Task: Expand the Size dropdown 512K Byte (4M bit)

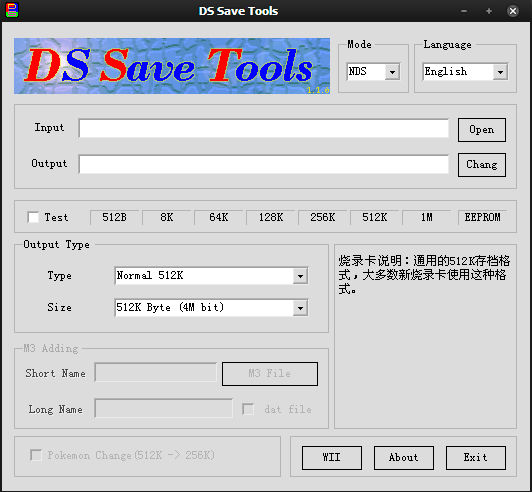Action: click(x=211, y=307)
